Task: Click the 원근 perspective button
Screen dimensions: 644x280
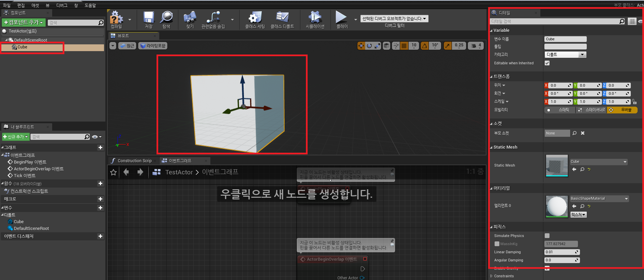Action: click(127, 46)
